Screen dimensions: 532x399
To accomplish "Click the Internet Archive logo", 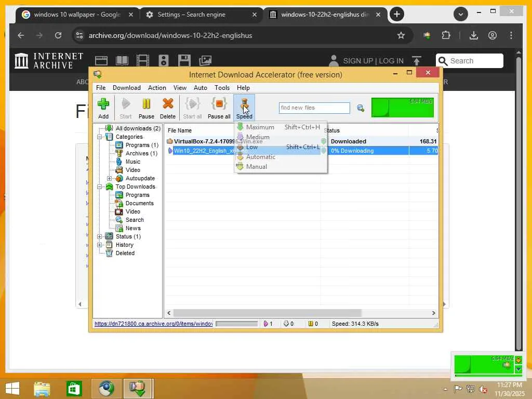I will [x=49, y=61].
